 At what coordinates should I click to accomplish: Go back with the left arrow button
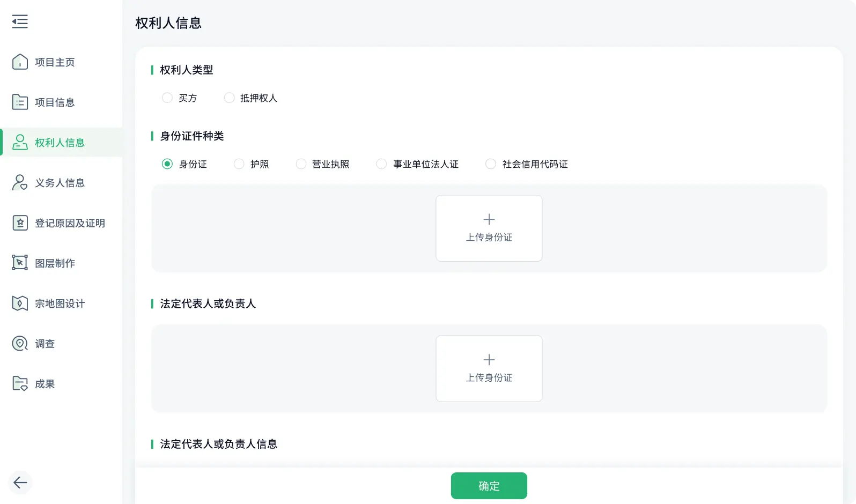[20, 483]
